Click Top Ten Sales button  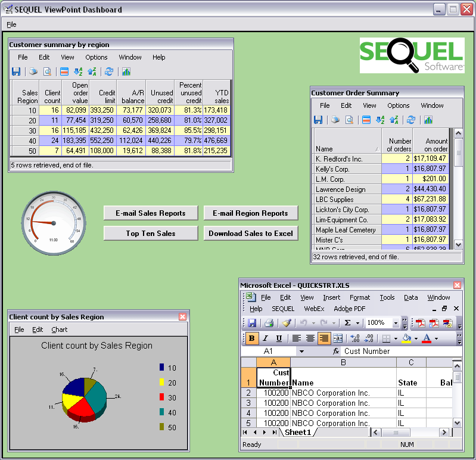click(151, 233)
